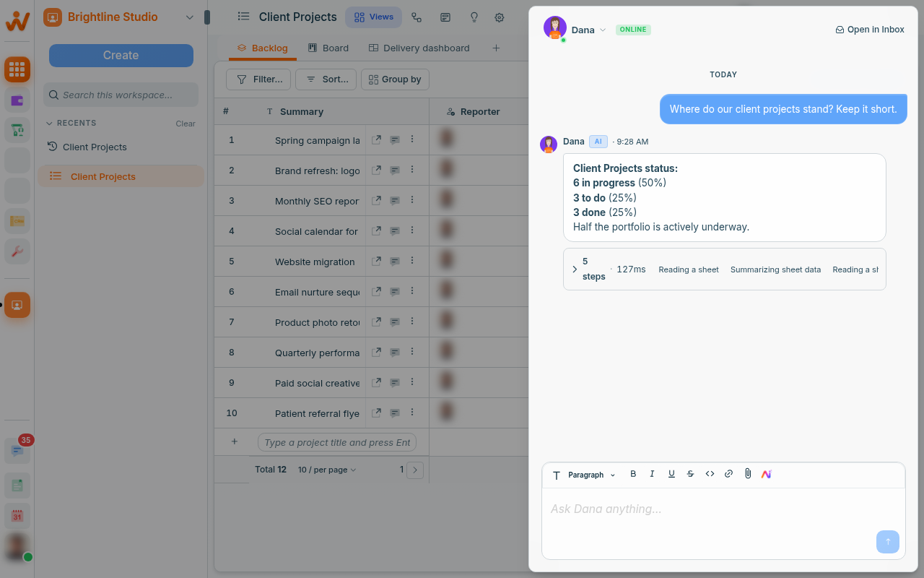Image resolution: width=924 pixels, height=578 pixels.
Task: Open the Filter options
Action: tap(259, 79)
